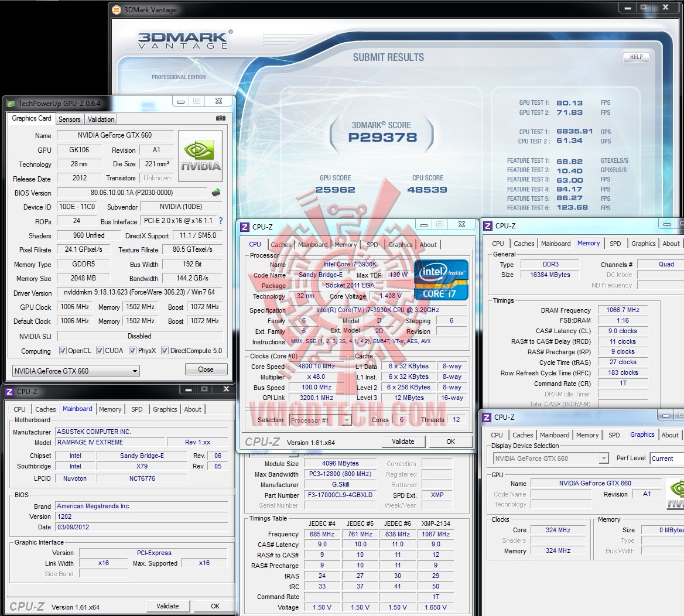Toggle the PhysX checkbox in GPU-Z
The width and height of the screenshot is (684, 616).
(132, 351)
